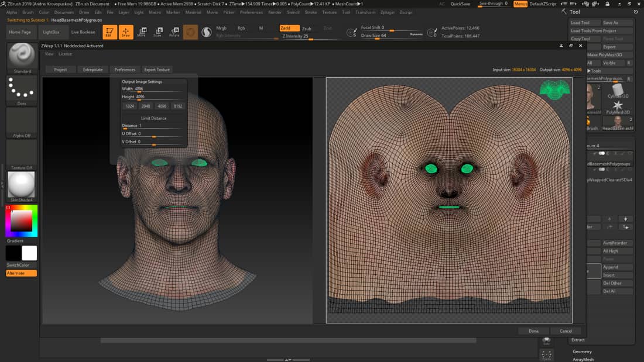Select the Scale gizmo button
The image size is (644, 362).
(158, 32)
